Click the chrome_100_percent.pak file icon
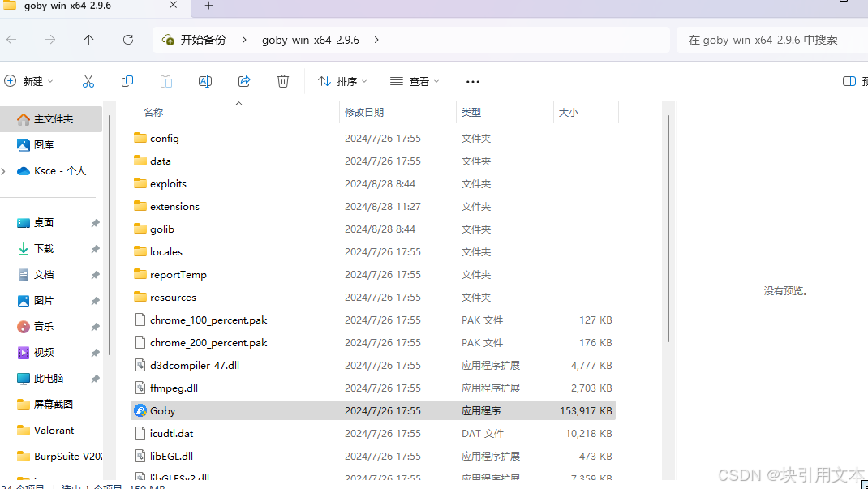Viewport: 868px width, 489px height. (x=140, y=320)
